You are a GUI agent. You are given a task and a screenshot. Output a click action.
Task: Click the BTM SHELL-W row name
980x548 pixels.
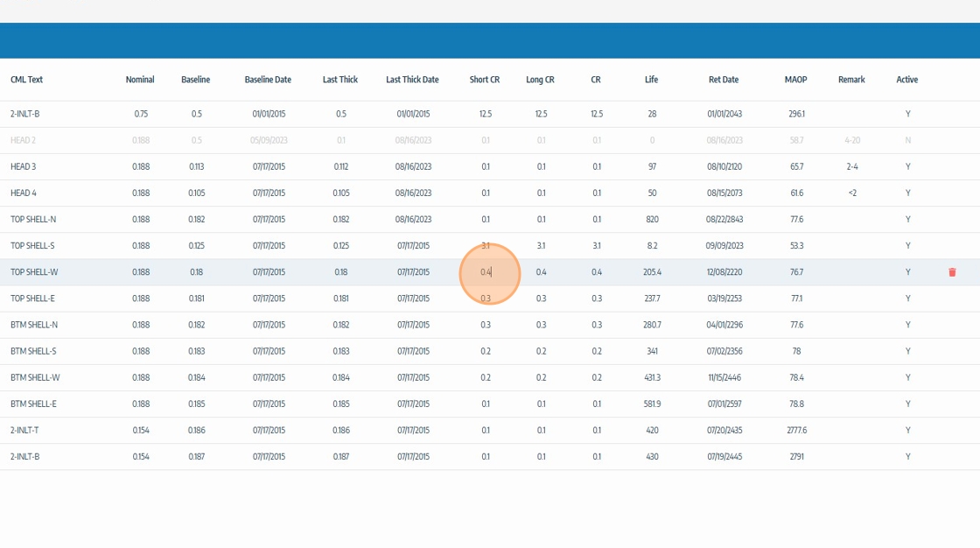[x=35, y=377]
